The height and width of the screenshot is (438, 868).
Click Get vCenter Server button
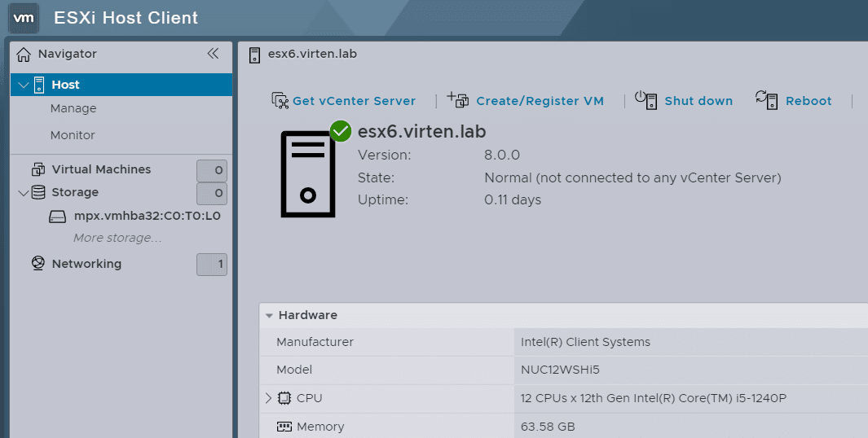click(x=354, y=101)
